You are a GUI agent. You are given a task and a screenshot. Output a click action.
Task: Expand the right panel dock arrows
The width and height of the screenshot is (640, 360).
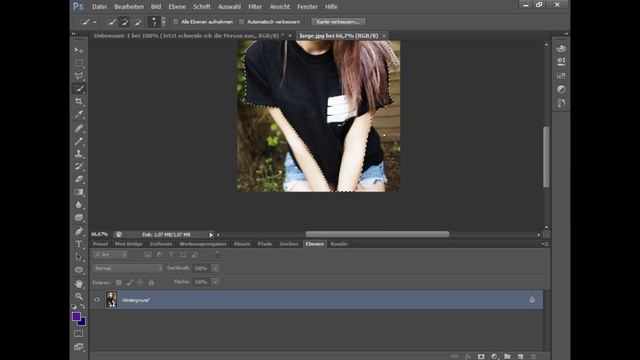(x=566, y=34)
